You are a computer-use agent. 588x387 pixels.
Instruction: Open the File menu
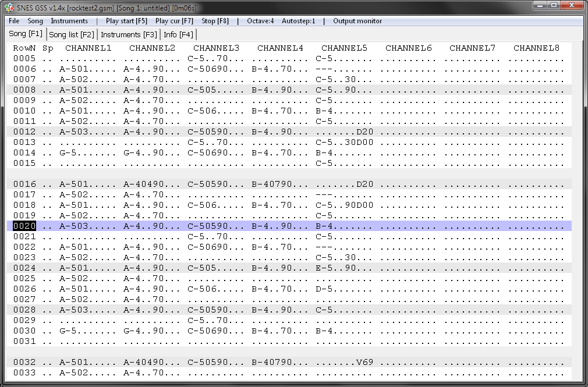(14, 21)
